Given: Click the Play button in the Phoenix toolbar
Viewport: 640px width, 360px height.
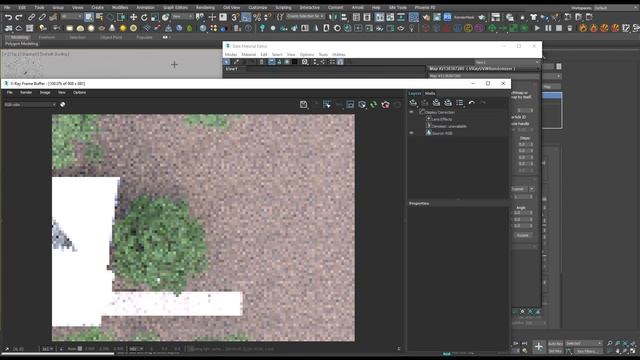Looking at the screenshot, I should coord(537,28).
